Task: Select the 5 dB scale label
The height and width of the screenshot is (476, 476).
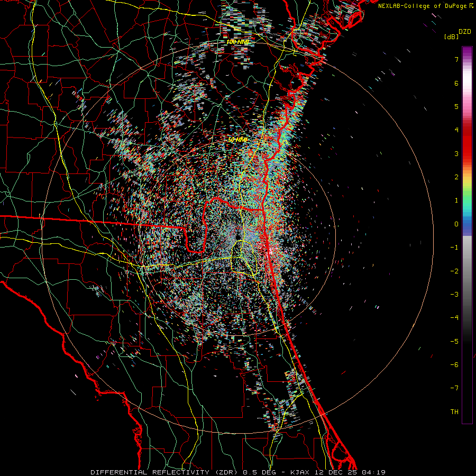Action: [x=456, y=106]
